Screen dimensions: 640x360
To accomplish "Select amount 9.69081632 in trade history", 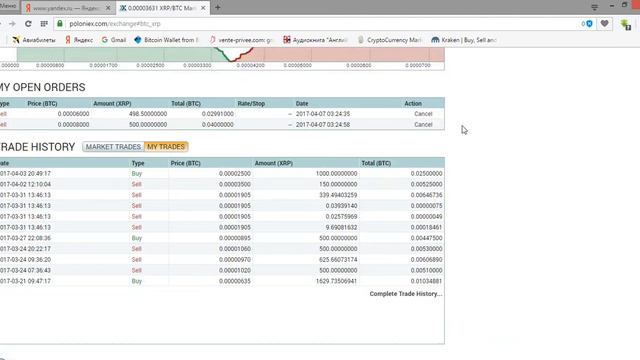I will 341,227.
